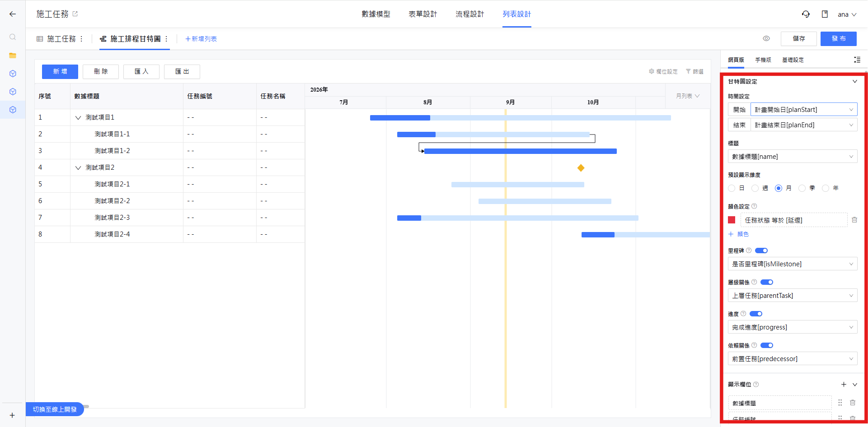The image size is (868, 427).
Task: Click the 儲存 save button
Action: click(x=799, y=38)
